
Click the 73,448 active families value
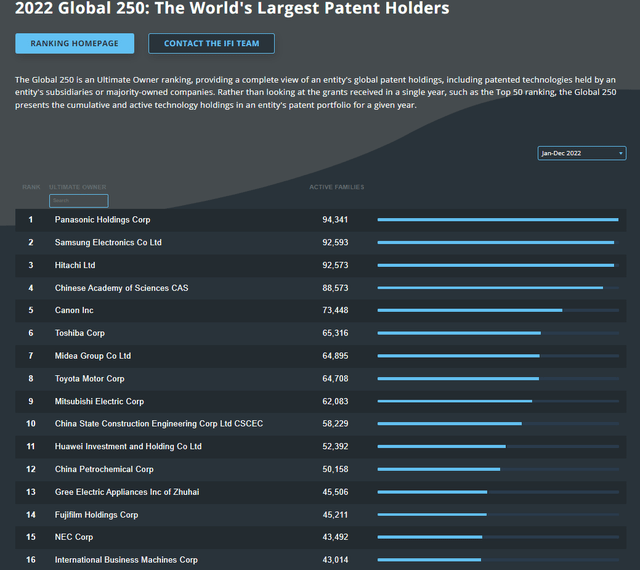tap(335, 310)
